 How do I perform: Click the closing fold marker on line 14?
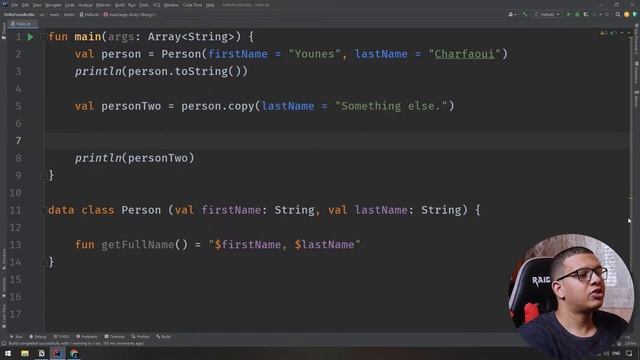[43, 262]
